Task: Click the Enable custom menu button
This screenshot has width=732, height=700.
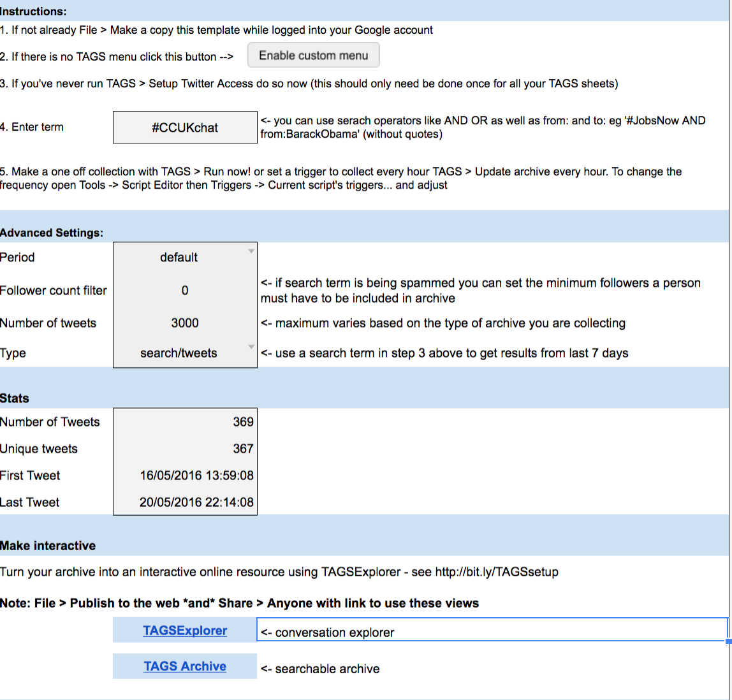Action: click(x=313, y=55)
